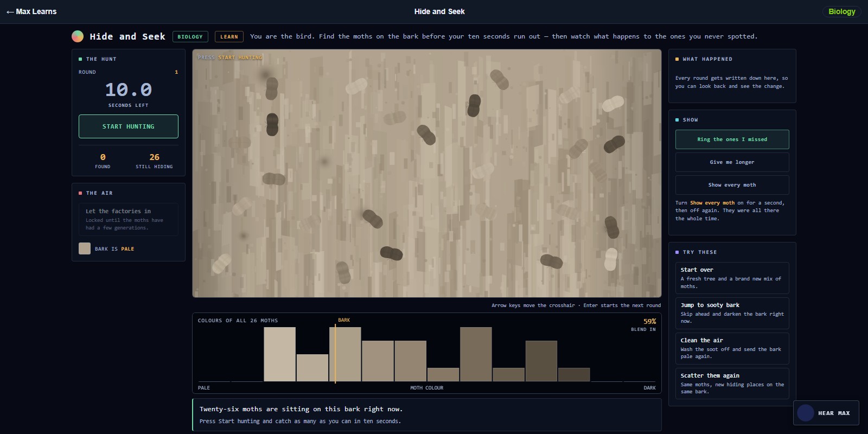Click the START HUNTING button
The image size is (868, 434).
129,126
